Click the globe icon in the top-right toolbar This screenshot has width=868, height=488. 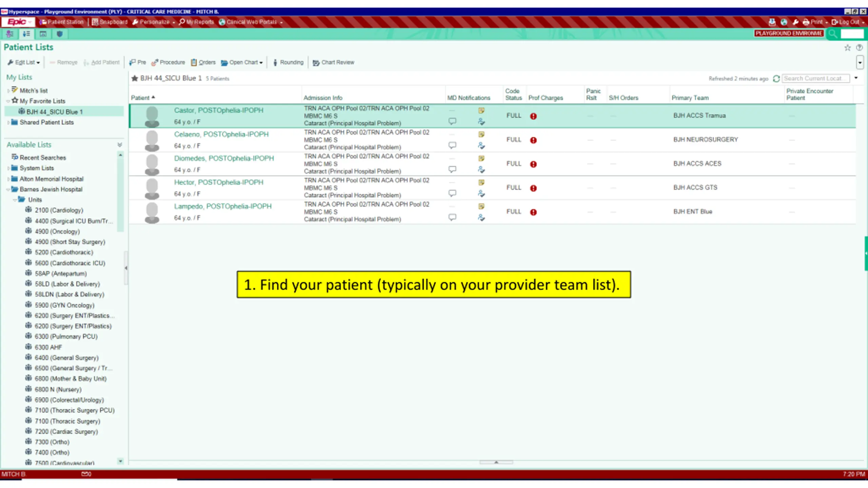784,22
